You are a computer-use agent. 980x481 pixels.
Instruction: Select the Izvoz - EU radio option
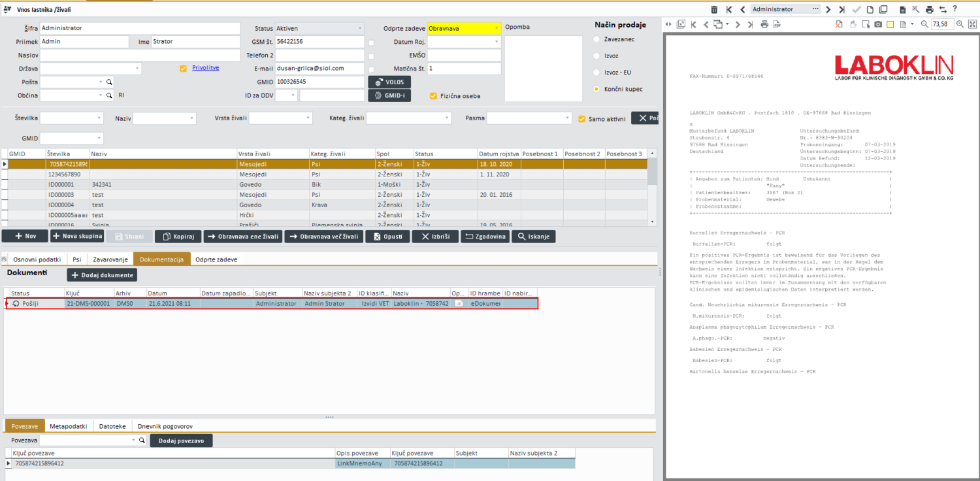click(x=596, y=72)
